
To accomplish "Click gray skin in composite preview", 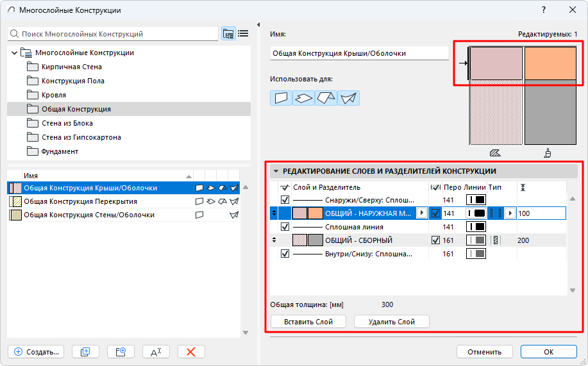I will [550, 113].
